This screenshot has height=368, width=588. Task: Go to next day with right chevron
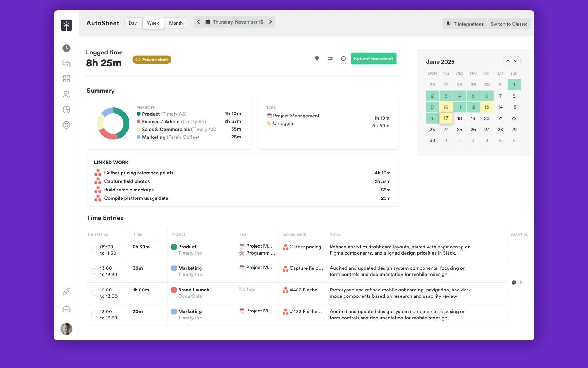271,22
